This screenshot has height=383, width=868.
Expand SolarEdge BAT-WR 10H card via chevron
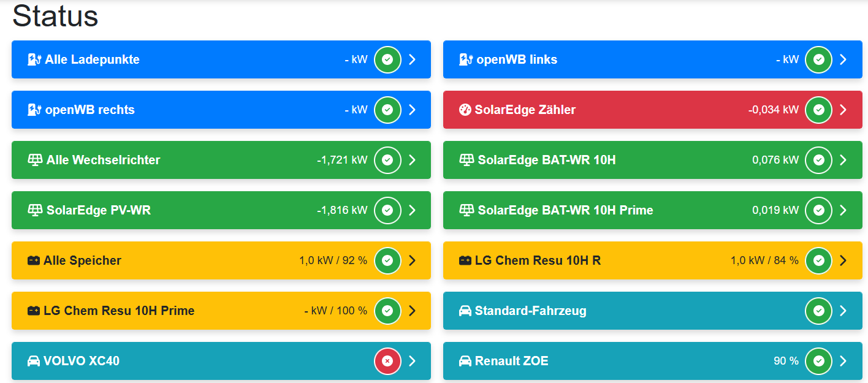tap(843, 160)
